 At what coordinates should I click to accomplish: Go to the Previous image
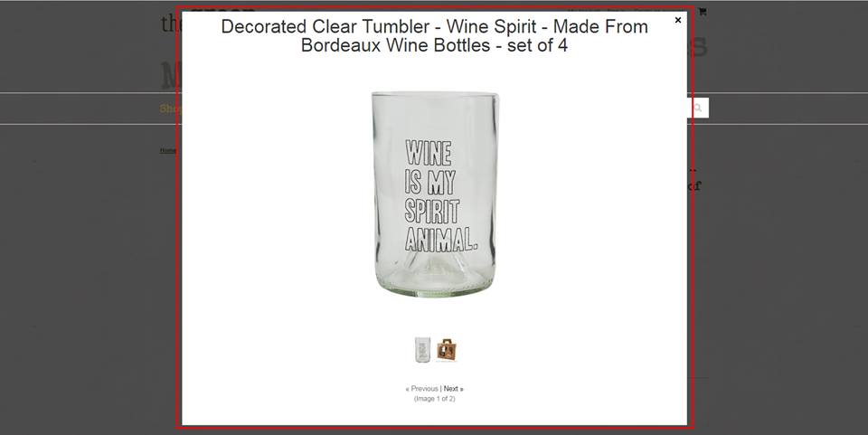[x=424, y=389]
